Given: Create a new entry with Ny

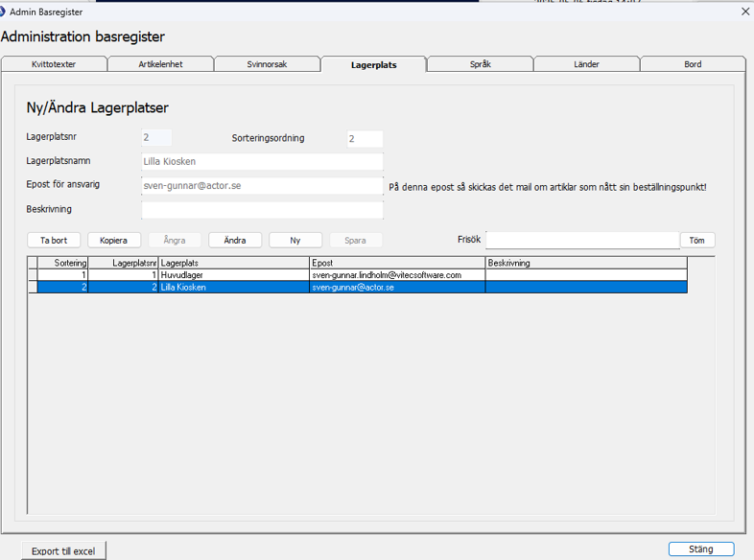Looking at the screenshot, I should click(x=295, y=240).
